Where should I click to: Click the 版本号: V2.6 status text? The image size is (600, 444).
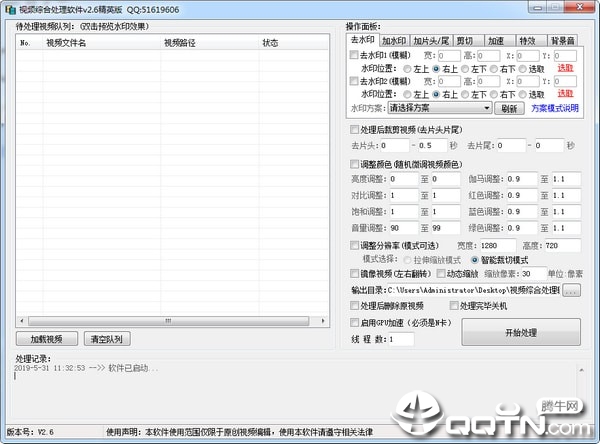pos(30,432)
